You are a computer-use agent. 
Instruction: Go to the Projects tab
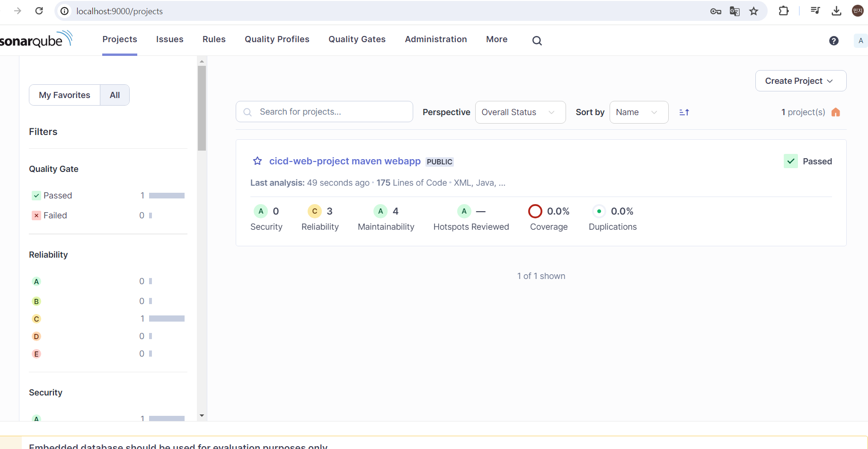point(120,39)
